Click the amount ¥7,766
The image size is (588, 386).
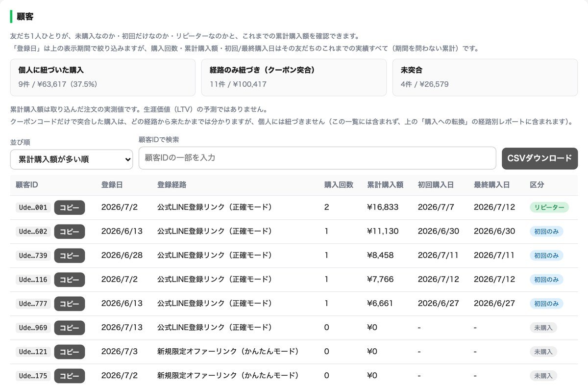[380, 280]
